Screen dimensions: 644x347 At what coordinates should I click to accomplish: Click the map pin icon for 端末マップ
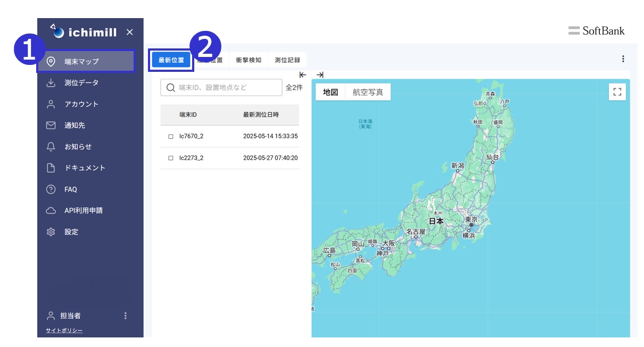tap(51, 62)
